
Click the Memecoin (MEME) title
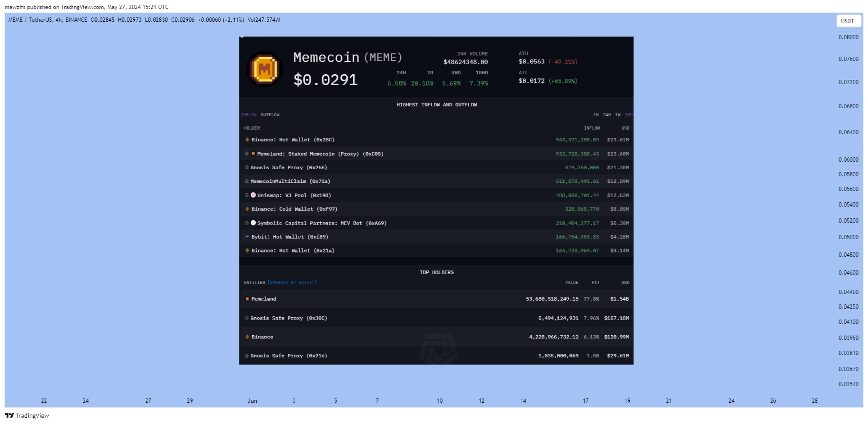[x=348, y=57]
